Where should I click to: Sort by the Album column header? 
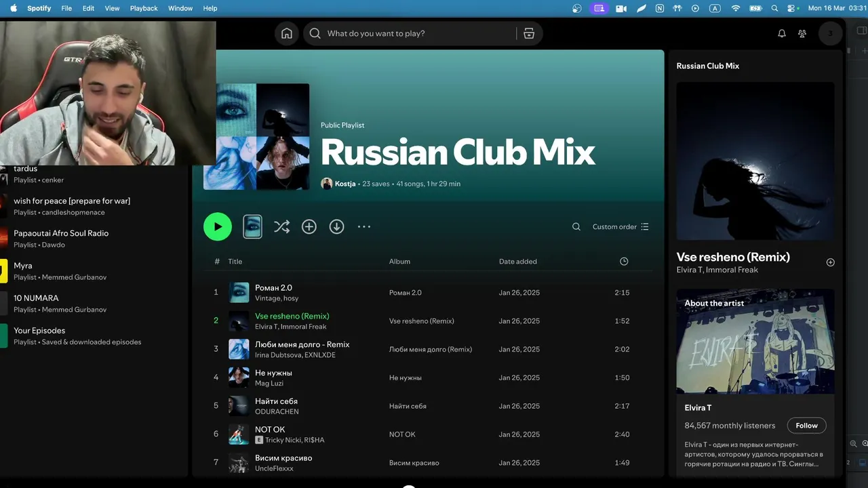pos(399,262)
